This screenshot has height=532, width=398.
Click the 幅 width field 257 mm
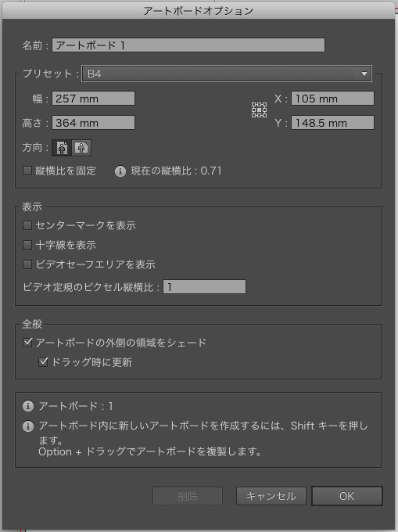click(x=93, y=99)
